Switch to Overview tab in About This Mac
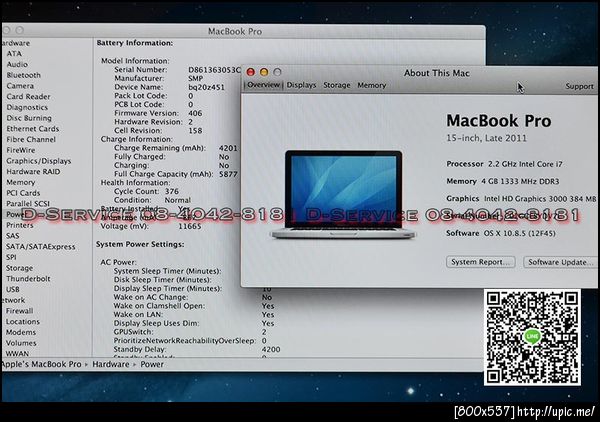The image size is (600, 422). pyautogui.click(x=263, y=85)
